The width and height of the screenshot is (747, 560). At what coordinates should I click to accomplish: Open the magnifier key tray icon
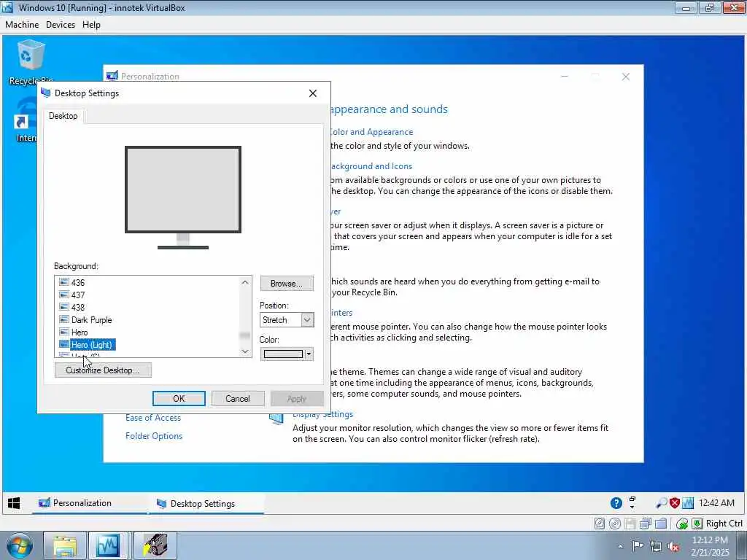point(661,503)
